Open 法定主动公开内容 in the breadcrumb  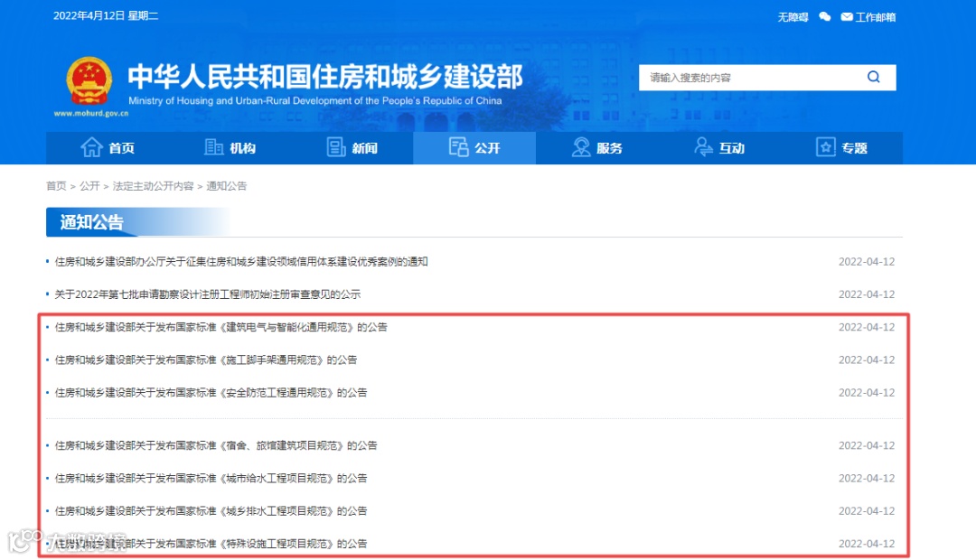point(153,185)
